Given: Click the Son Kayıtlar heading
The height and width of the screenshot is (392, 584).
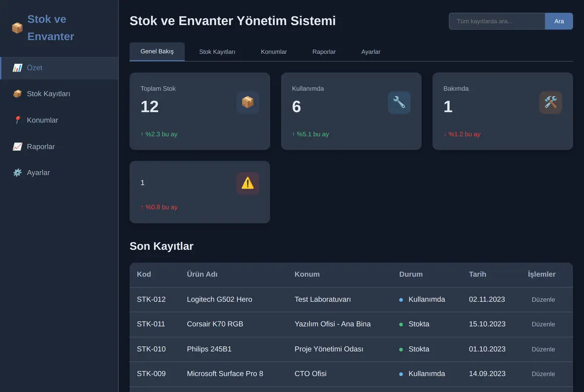Looking at the screenshot, I should click(162, 246).
